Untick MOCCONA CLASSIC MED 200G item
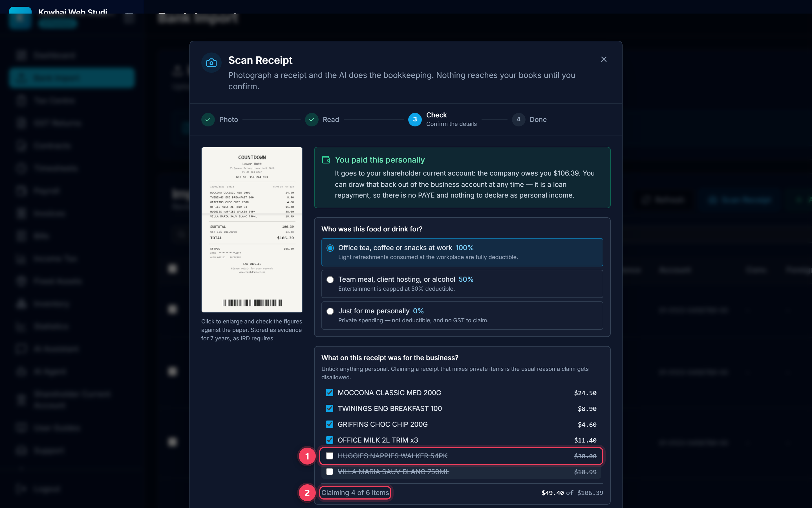The width and height of the screenshot is (812, 508). [330, 393]
